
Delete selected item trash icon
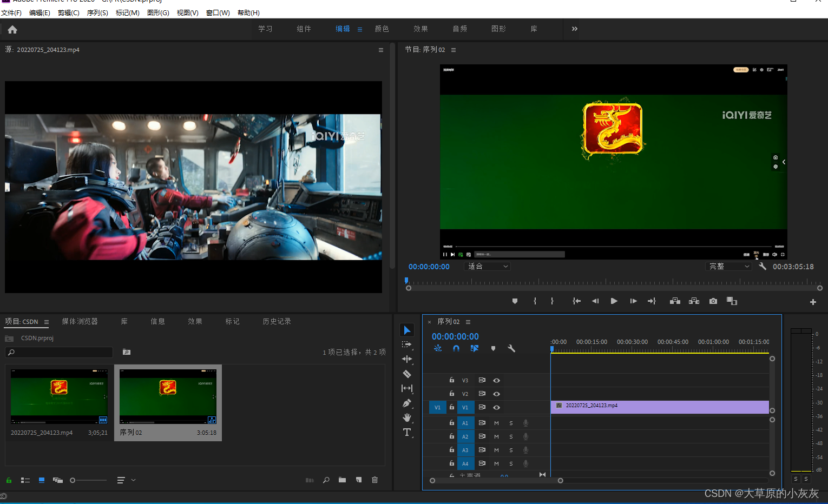pyautogui.click(x=375, y=480)
